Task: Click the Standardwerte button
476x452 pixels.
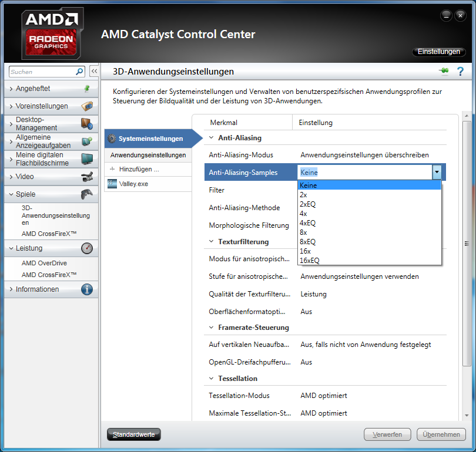Action: (134, 434)
